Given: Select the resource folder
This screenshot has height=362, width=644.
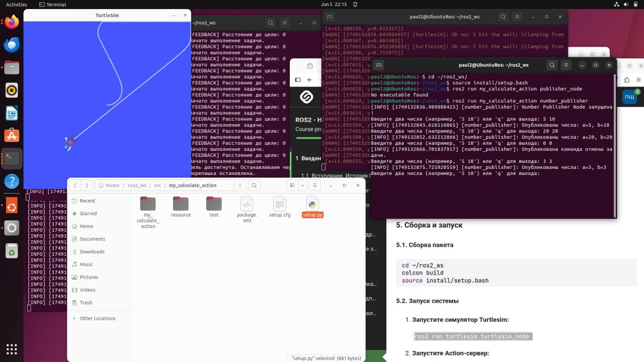Looking at the screenshot, I should [x=181, y=206].
